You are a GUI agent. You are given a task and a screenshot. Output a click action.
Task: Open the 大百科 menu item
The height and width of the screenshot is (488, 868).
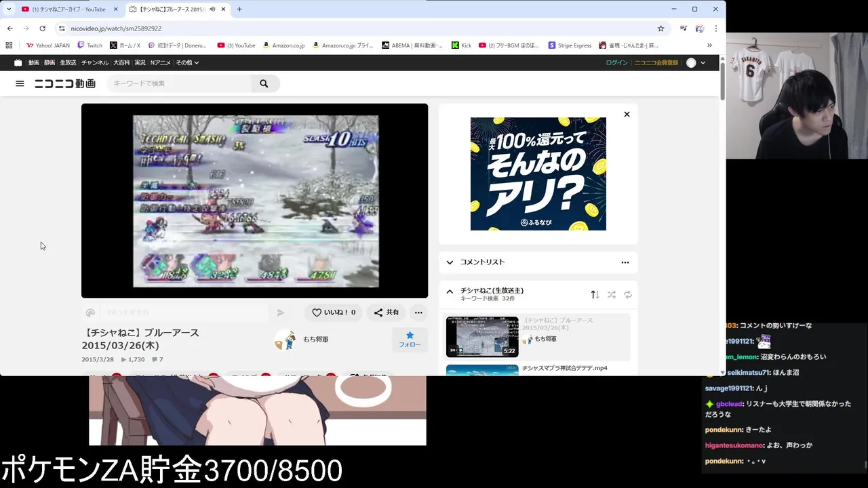pyautogui.click(x=122, y=62)
